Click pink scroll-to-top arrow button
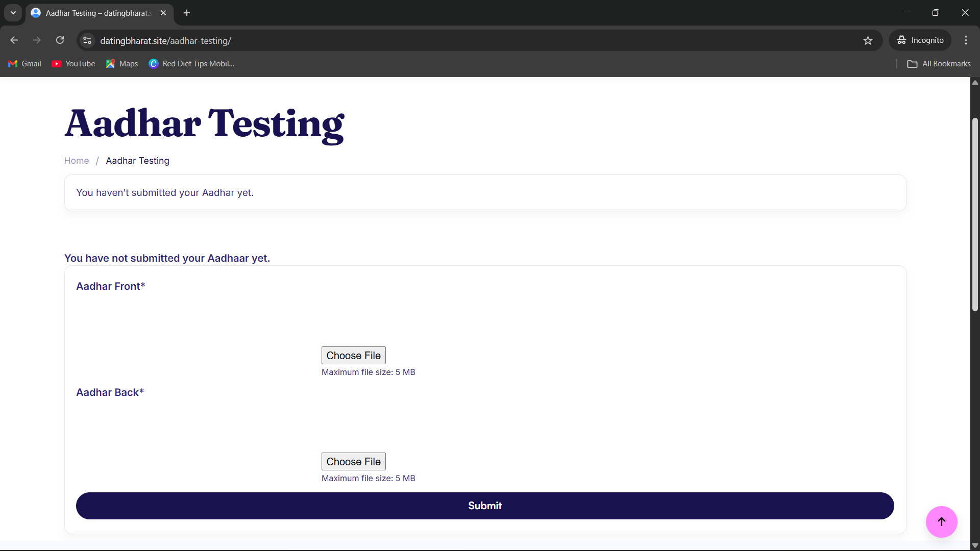Viewport: 980px width, 551px height. click(941, 521)
